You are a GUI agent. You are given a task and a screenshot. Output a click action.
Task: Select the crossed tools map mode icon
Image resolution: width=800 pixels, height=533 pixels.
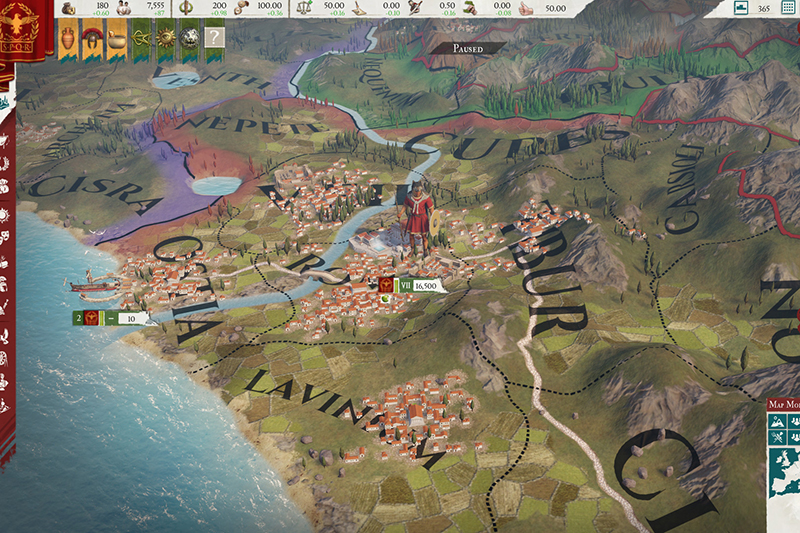(778, 437)
